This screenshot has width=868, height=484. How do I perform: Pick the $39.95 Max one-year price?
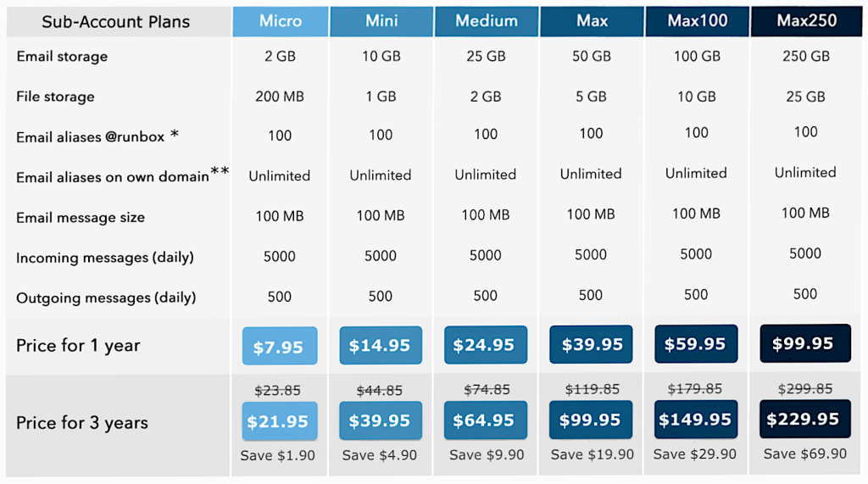[x=591, y=344]
